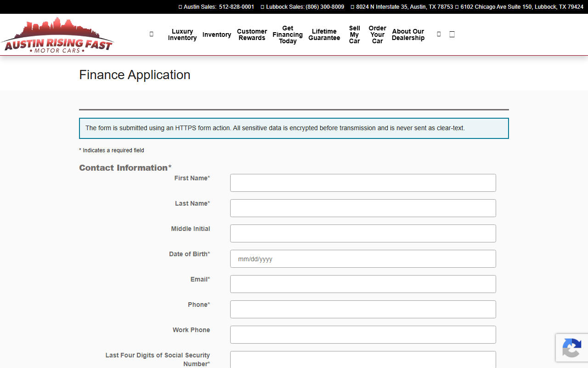
Task: Open Order Your Car page
Action: click(378, 34)
